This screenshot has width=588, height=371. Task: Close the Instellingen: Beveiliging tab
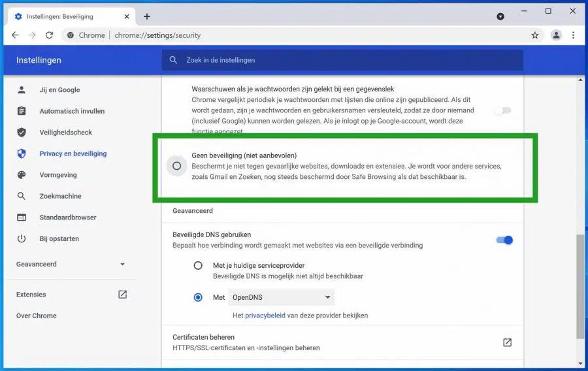coord(127,16)
